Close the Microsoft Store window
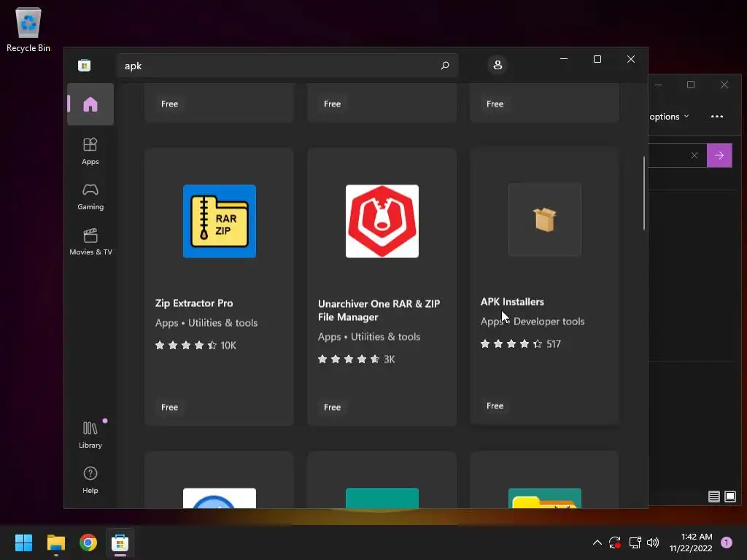 coord(631,59)
